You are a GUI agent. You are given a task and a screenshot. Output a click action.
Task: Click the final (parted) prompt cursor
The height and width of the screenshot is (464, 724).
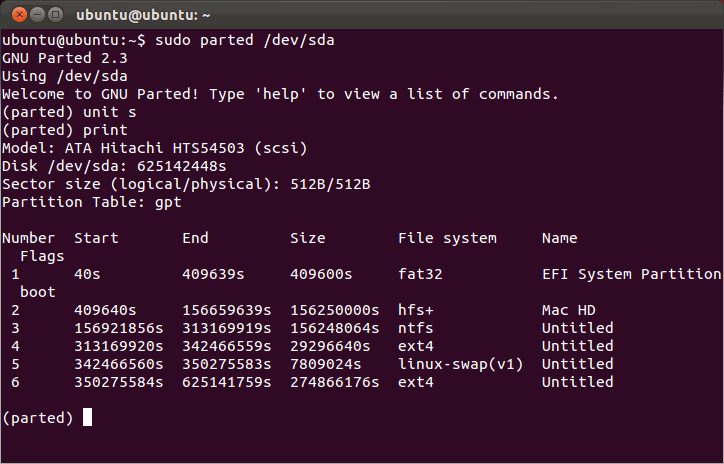point(87,417)
